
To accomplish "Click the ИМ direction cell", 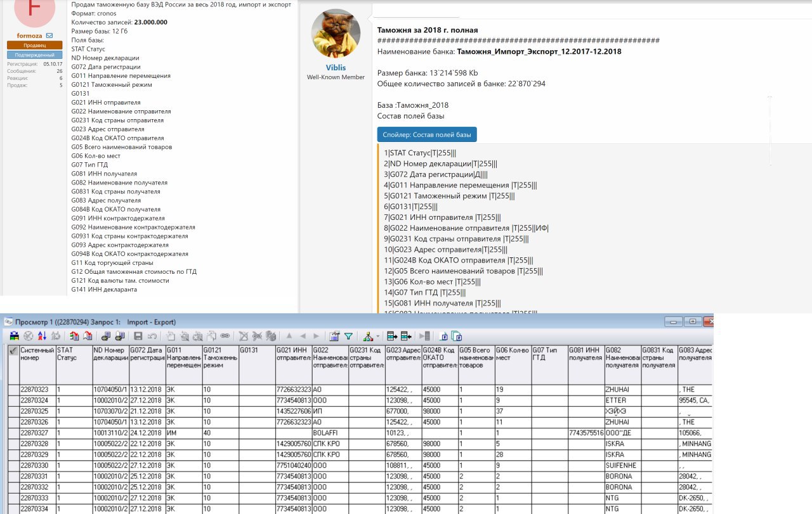I will pos(184,433).
